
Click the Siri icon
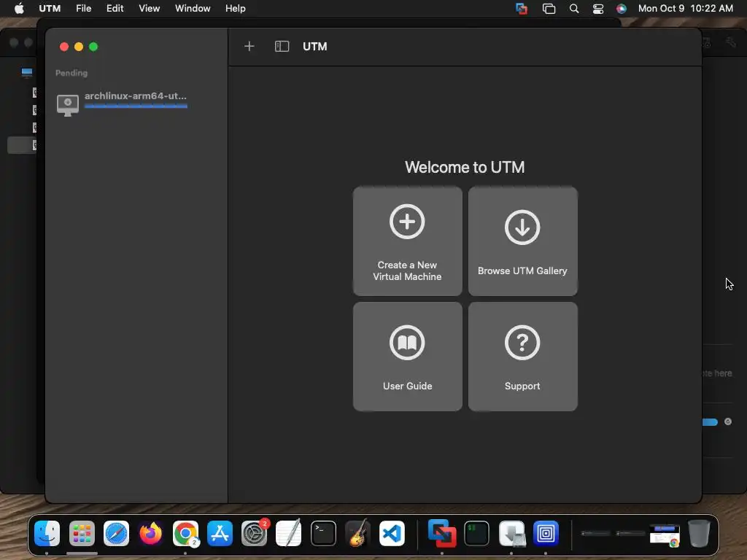[622, 9]
